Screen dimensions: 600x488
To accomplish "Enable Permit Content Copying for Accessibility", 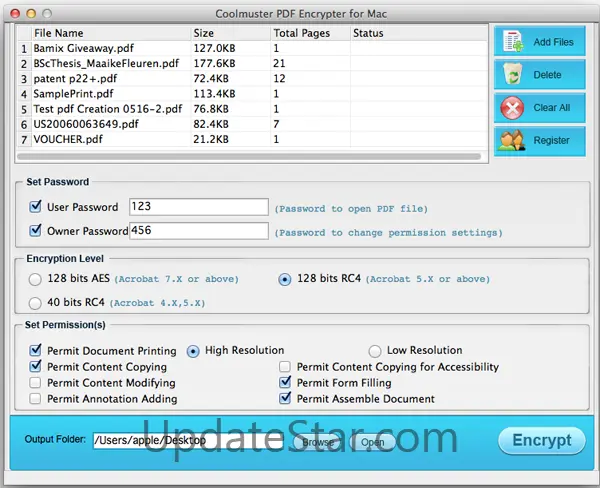I will click(x=285, y=366).
